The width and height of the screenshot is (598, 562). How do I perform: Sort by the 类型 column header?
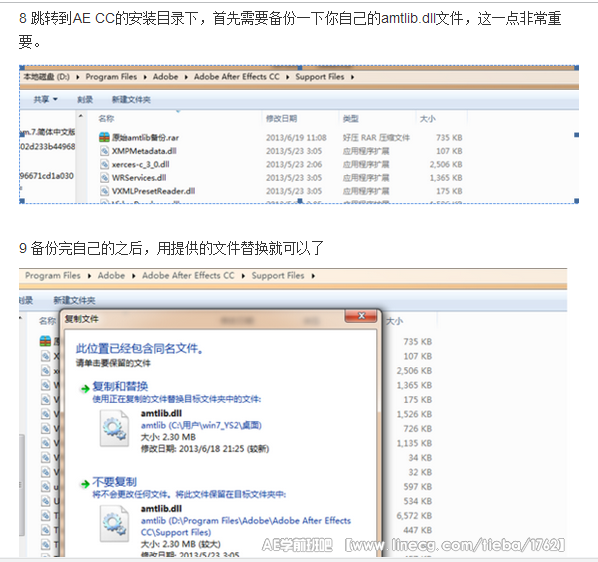[350, 119]
